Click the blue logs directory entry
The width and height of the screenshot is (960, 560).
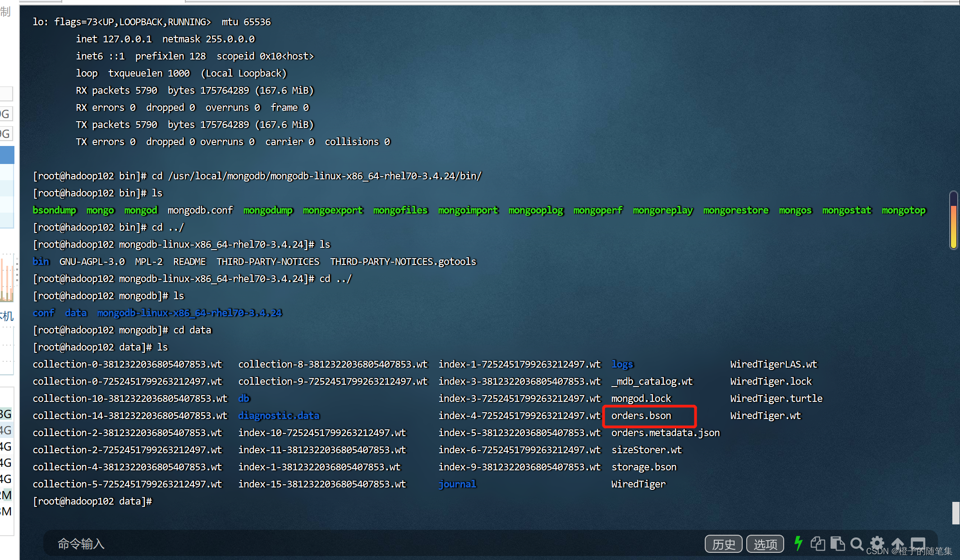(x=622, y=364)
